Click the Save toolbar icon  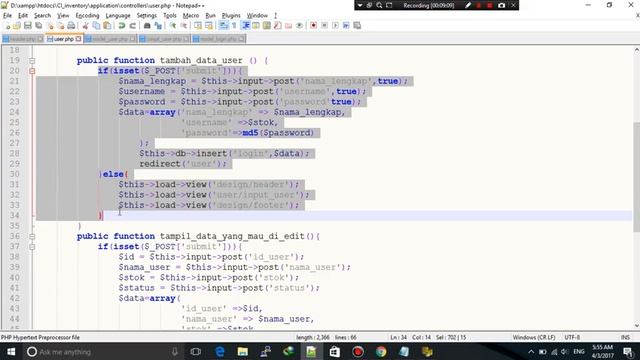click(28, 26)
